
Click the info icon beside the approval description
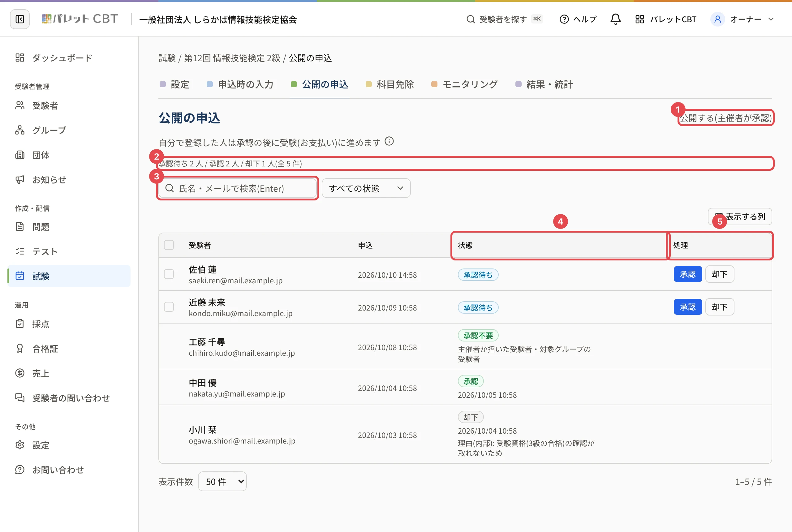coord(389,141)
